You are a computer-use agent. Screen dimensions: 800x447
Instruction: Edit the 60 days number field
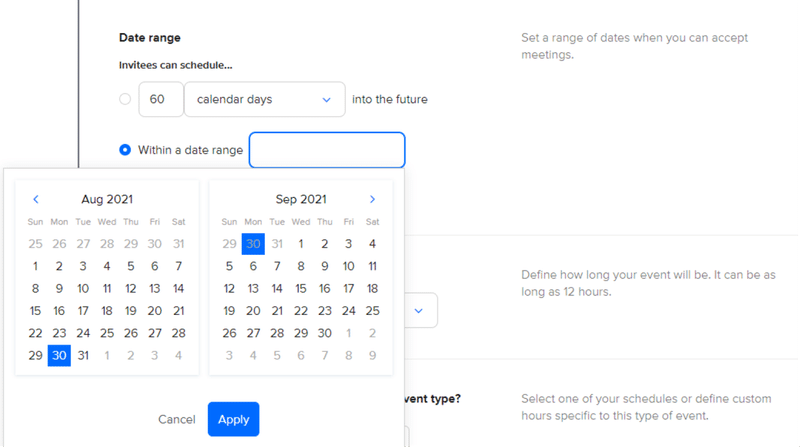point(159,99)
